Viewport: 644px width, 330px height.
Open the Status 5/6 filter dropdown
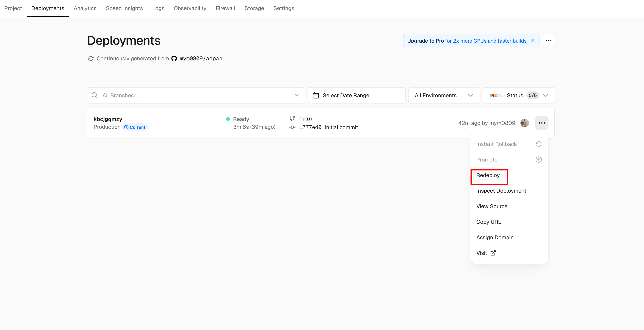click(519, 95)
